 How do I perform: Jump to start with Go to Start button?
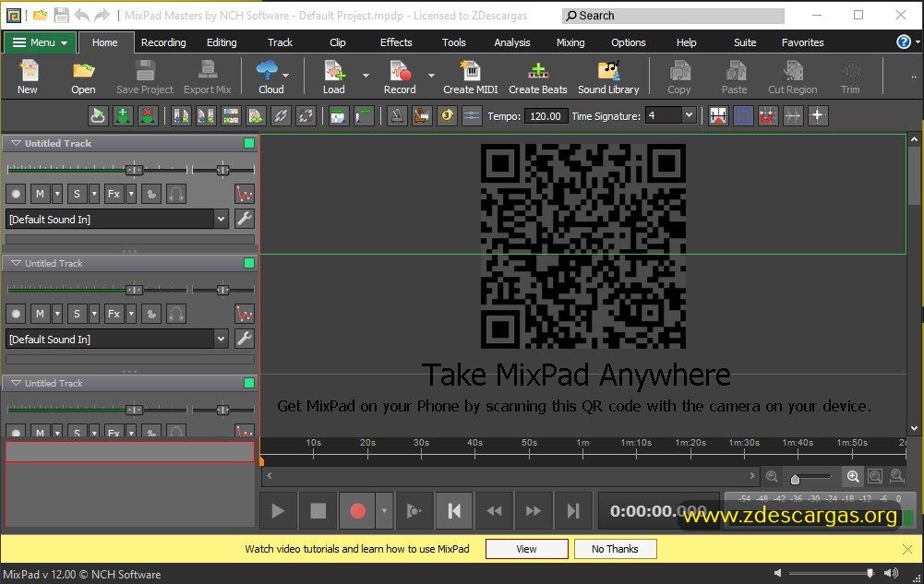point(454,510)
